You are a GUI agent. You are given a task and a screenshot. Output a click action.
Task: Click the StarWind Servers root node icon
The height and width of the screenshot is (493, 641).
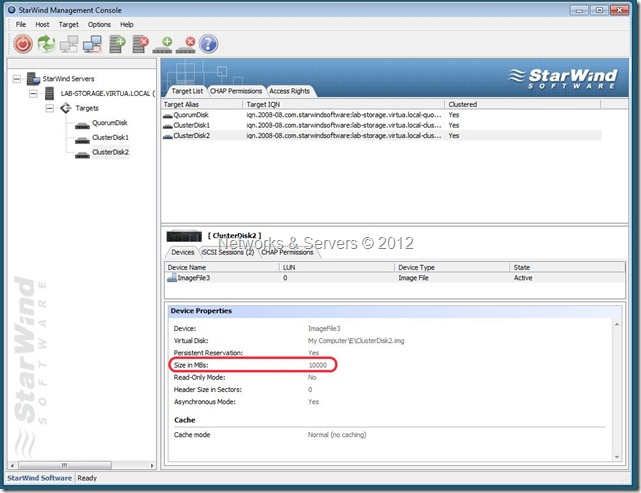[x=33, y=78]
